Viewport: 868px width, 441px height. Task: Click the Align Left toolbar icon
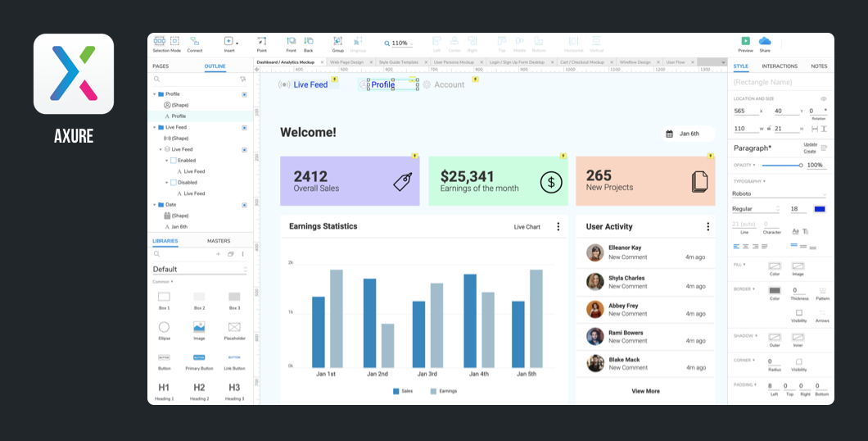pyautogui.click(x=436, y=41)
